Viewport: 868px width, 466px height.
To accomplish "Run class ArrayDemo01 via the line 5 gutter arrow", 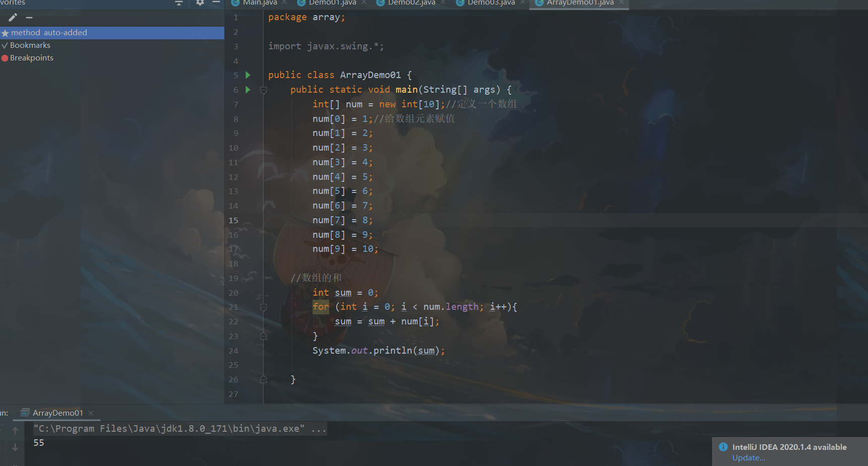I will 248,75.
